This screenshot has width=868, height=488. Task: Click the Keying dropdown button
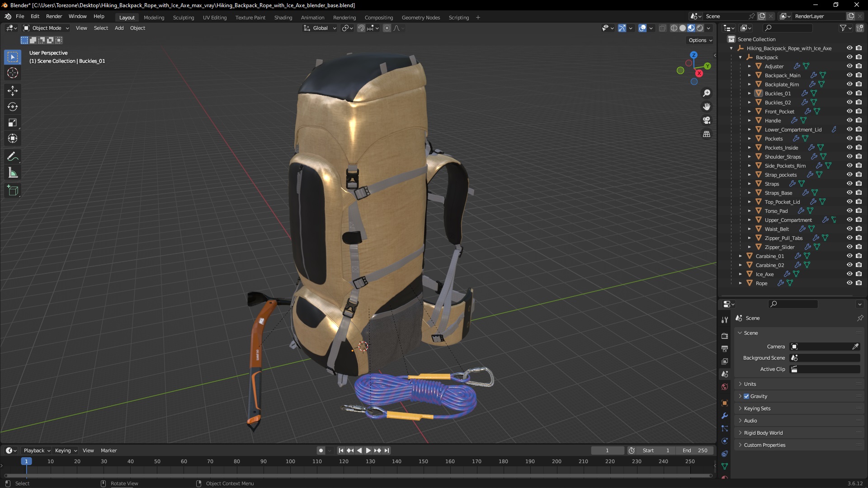click(x=66, y=450)
